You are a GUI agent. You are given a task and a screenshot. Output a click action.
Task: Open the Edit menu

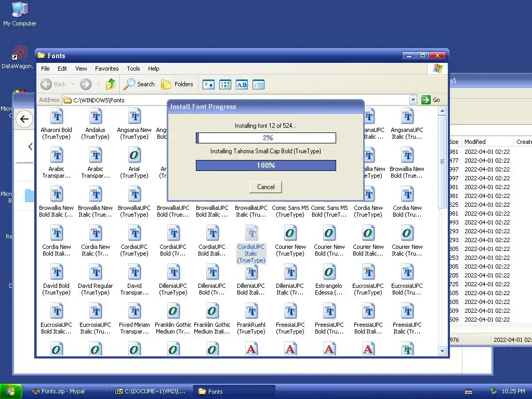coord(62,69)
